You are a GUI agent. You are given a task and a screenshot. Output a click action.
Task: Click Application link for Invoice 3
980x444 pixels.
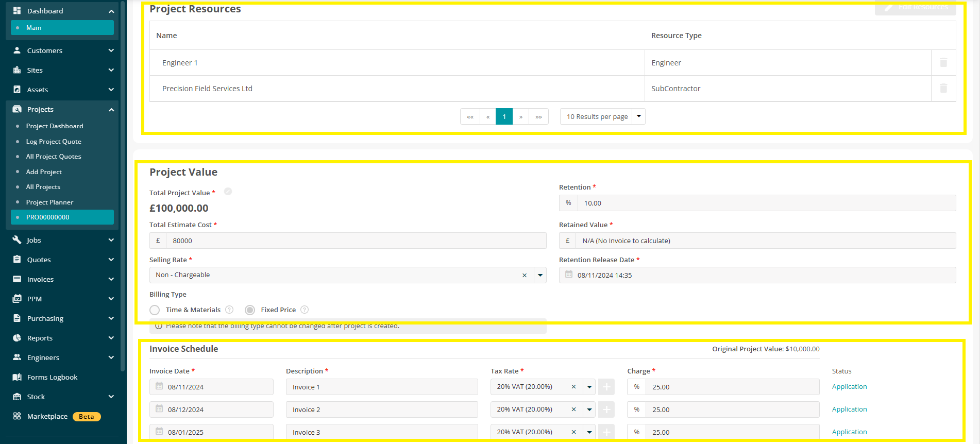point(849,432)
